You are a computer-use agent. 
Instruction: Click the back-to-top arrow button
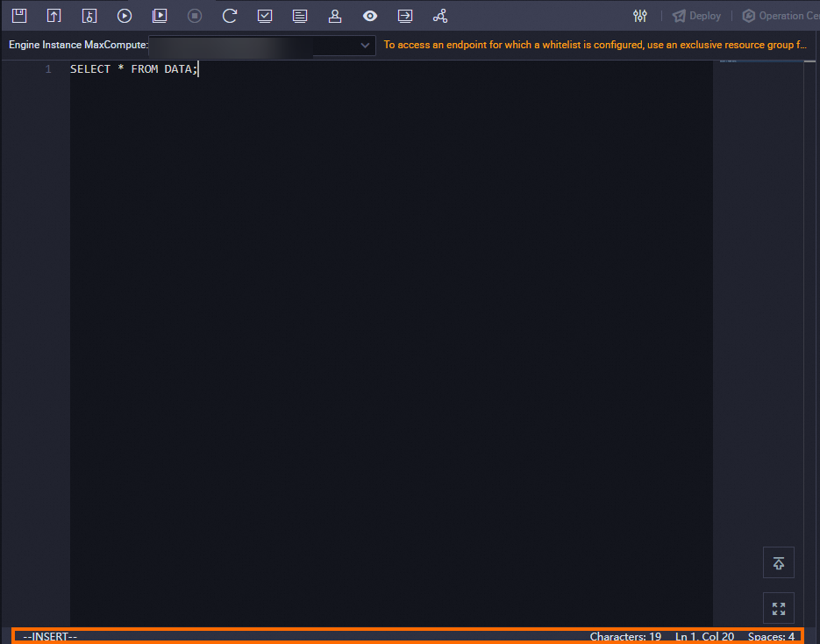pos(779,562)
